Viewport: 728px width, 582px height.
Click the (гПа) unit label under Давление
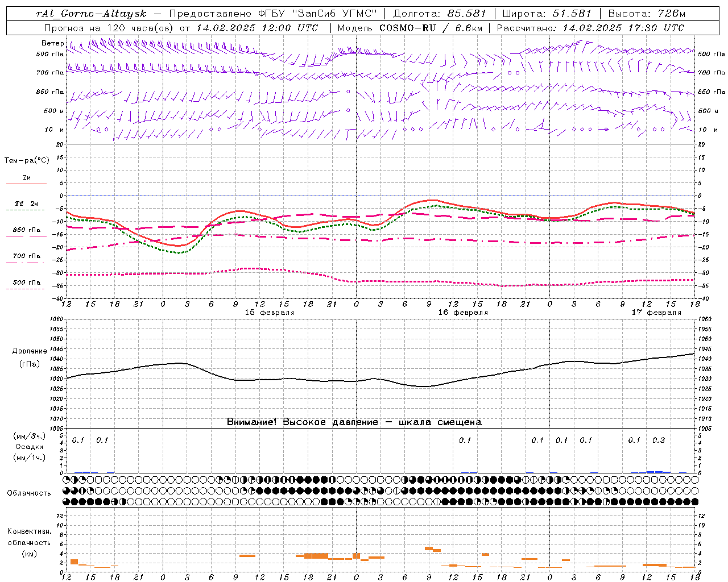(30, 364)
